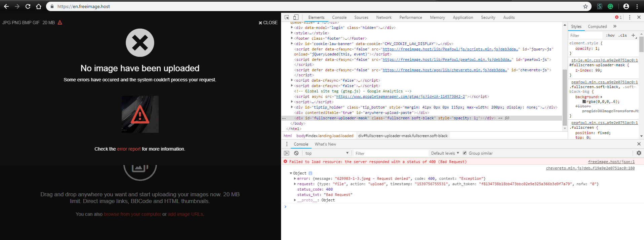644x240 pixels.
Task: Toggle element hover state with :hov
Action: click(x=610, y=35)
